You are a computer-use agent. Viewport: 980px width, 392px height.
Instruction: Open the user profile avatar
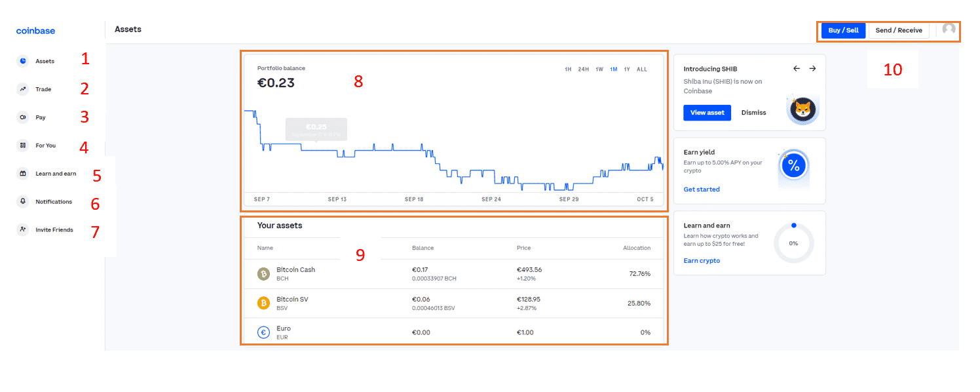tap(949, 29)
